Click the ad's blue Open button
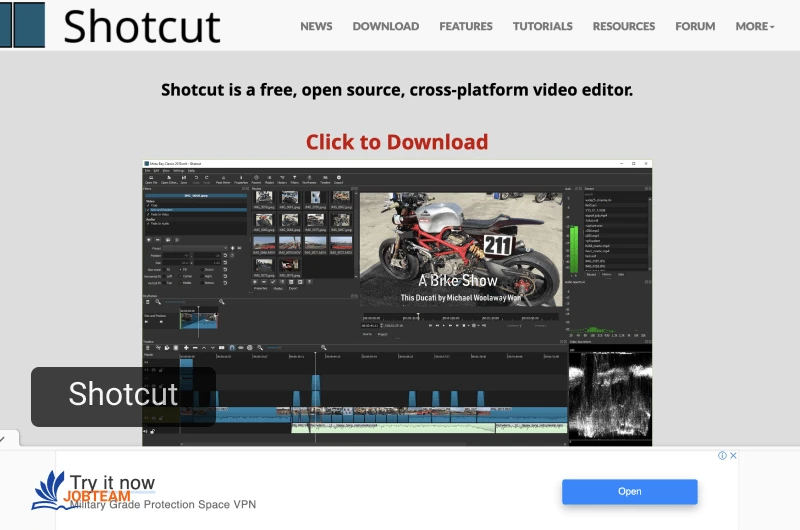Viewport: 800px width, 530px height. [630, 492]
